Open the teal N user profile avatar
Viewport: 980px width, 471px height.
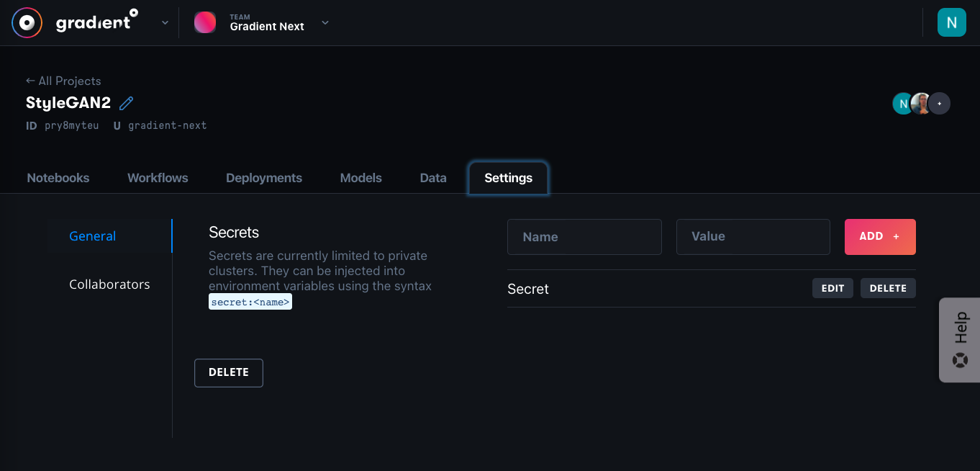[x=951, y=22]
